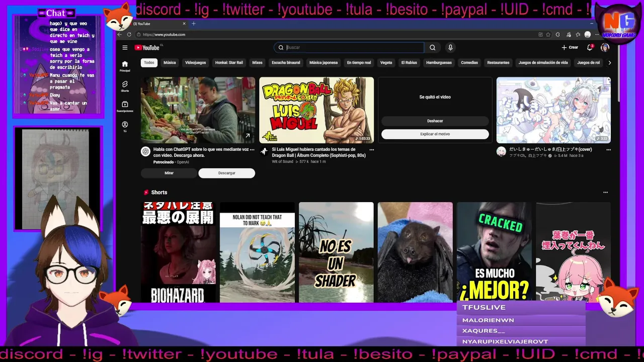The image size is (644, 362).
Task: Reload the page in the browser
Action: 129,34
